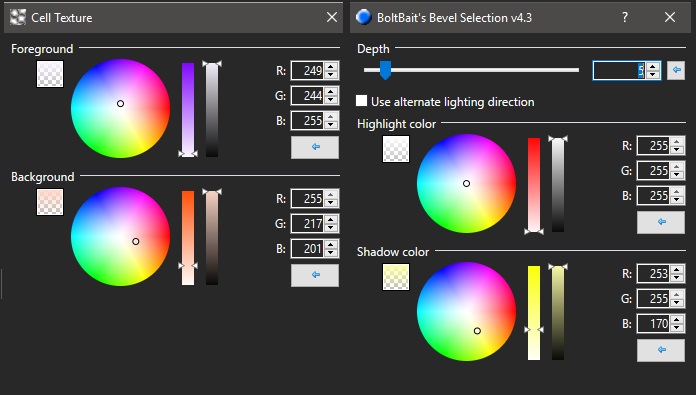Viewport: 696px width, 395px height.
Task: Reset Shadow color with the arrow button
Action: 661,350
